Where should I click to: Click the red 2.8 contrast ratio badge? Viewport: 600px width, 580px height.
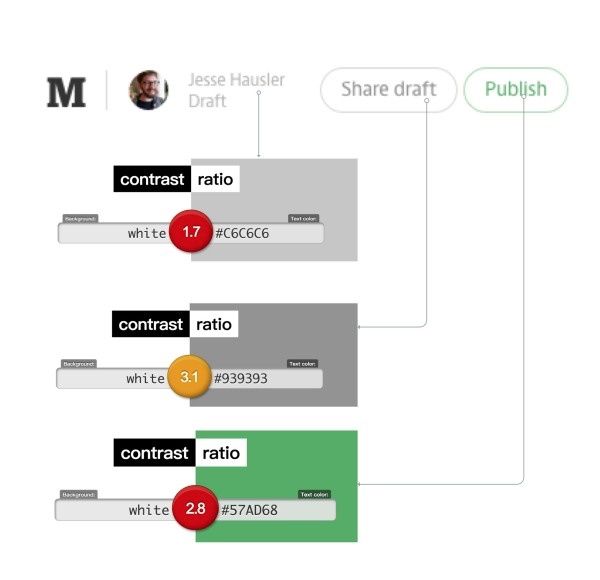195,509
